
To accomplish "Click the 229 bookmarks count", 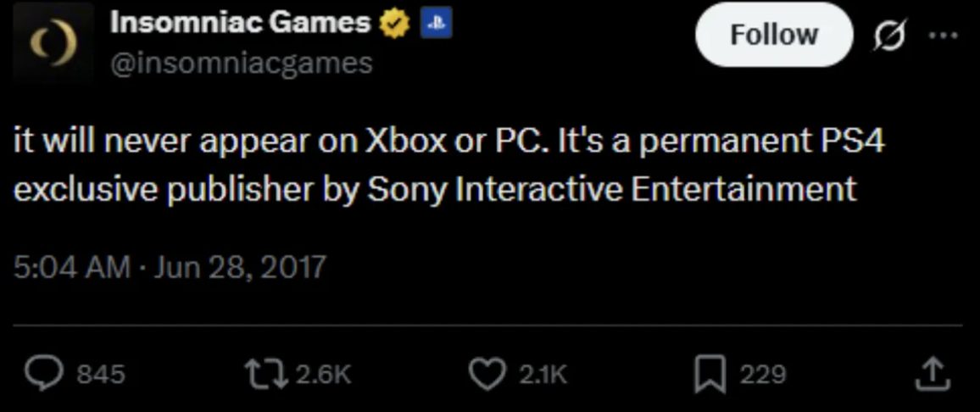I will coord(763,374).
